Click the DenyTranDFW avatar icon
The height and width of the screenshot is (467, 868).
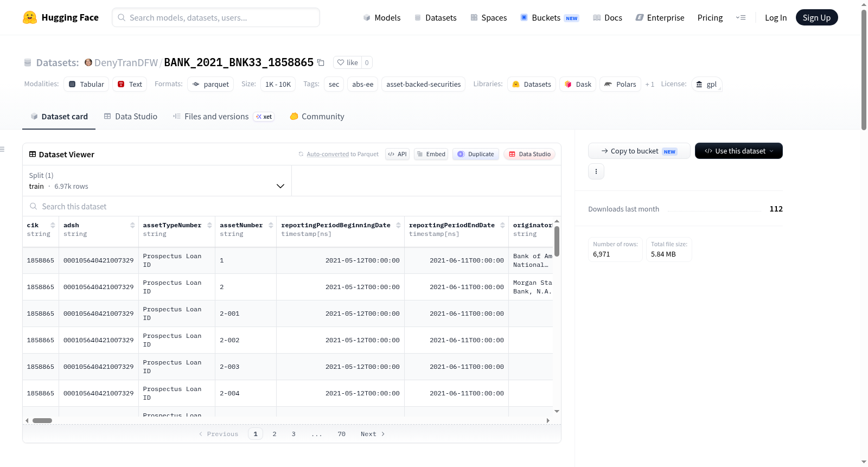tap(88, 62)
